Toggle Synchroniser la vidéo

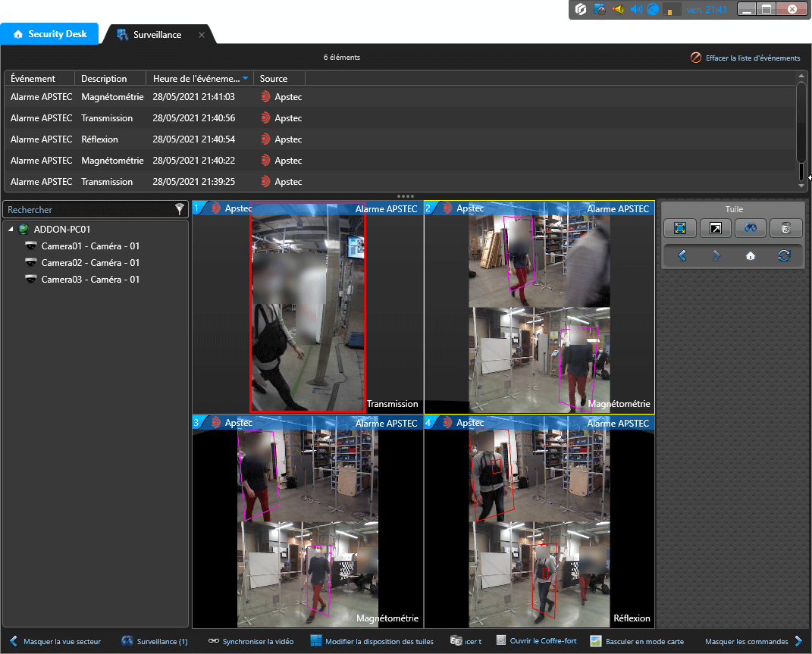(250, 641)
